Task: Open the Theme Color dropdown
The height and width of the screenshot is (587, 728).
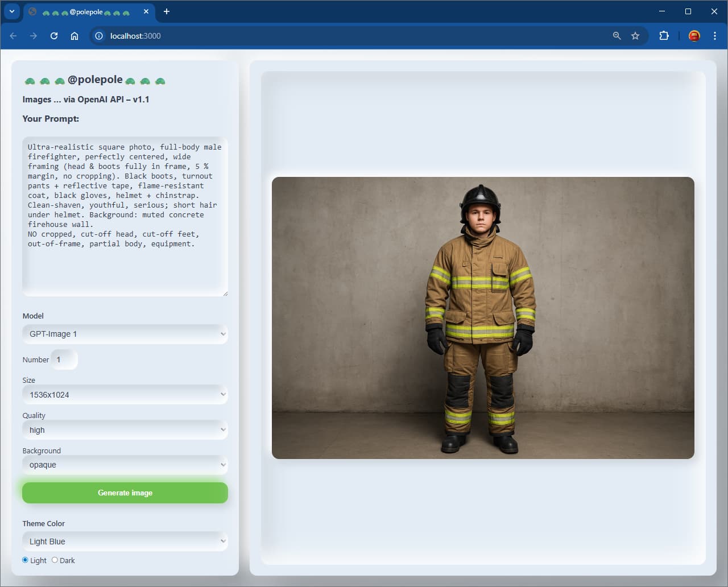Action: point(125,541)
